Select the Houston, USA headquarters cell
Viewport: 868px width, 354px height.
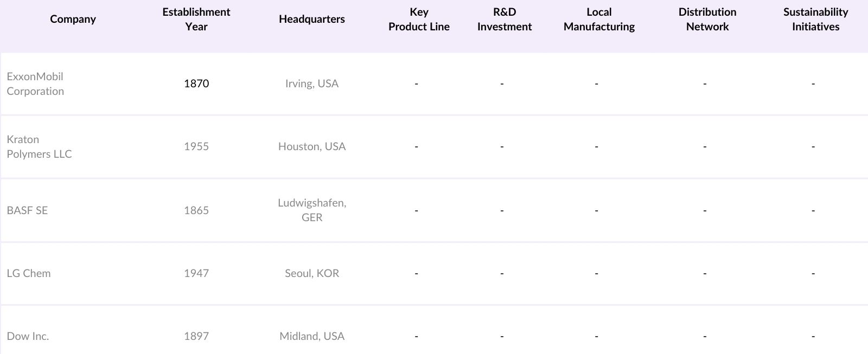pos(311,146)
